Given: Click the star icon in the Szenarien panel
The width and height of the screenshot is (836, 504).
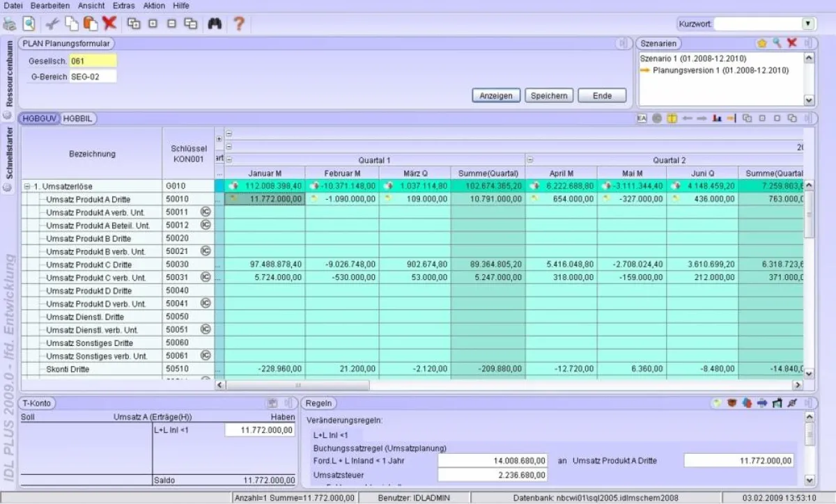Looking at the screenshot, I should pyautogui.click(x=761, y=42).
